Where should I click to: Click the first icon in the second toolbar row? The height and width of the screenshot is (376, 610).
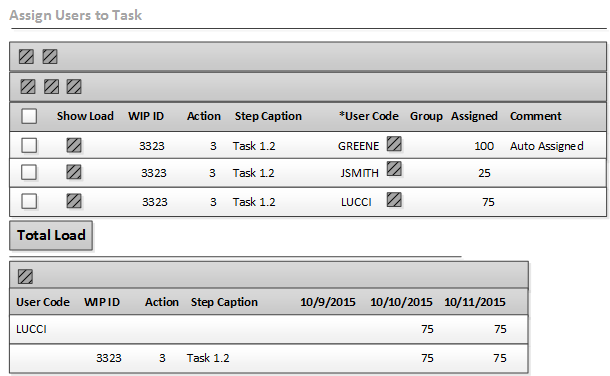(x=28, y=87)
